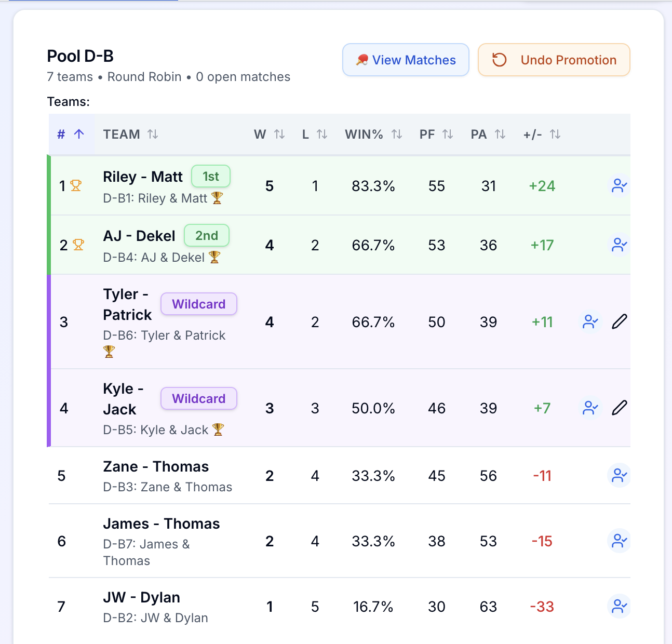Sort standings by W wins column

[269, 135]
